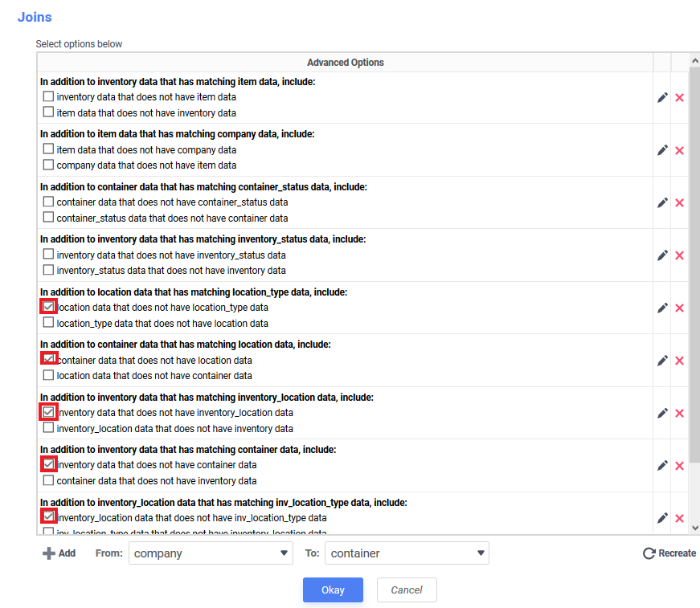
Task: Uncheck location data without location_type data
Action: [x=48, y=307]
